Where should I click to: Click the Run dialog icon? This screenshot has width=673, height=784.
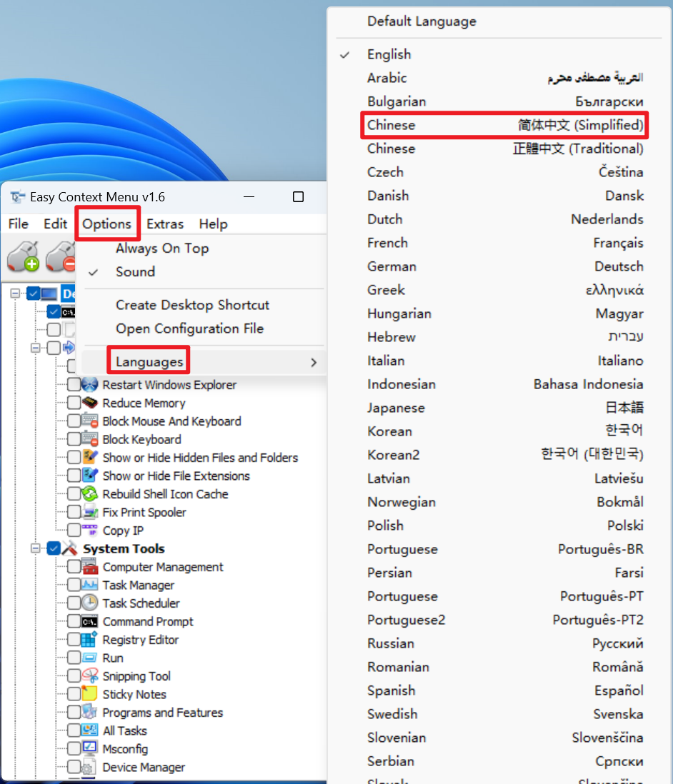(x=90, y=658)
